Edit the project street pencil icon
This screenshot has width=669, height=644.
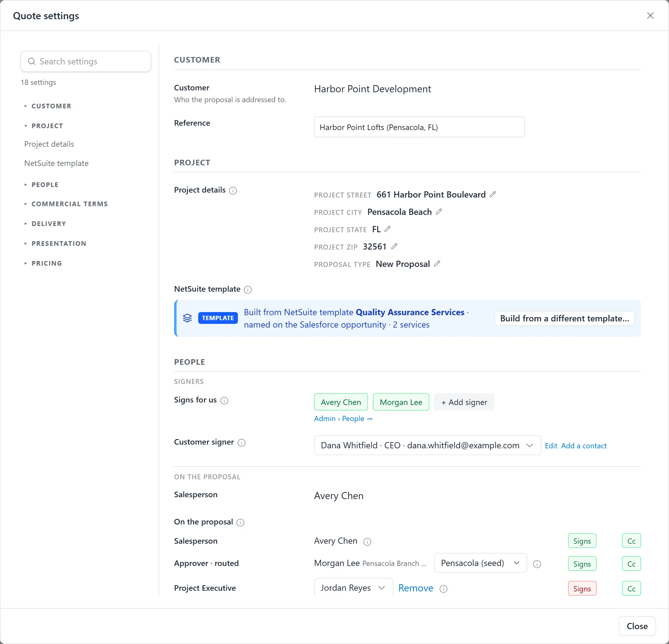point(492,194)
